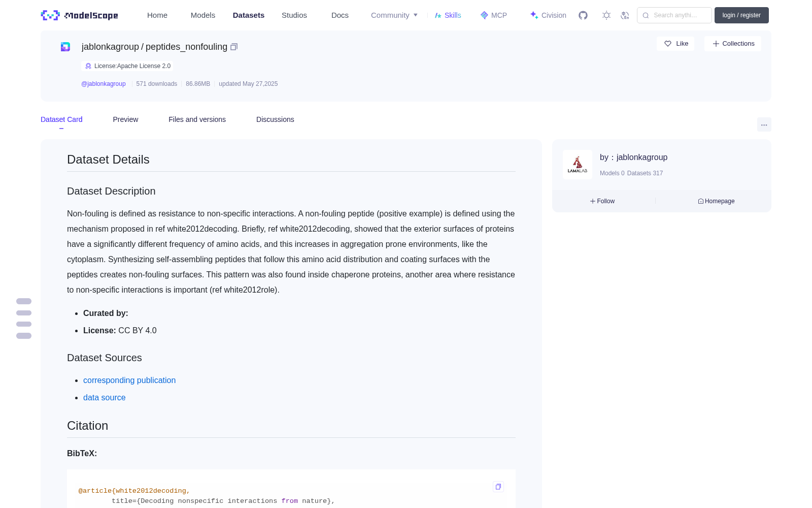Toggle the light/dark theme sun icon

pyautogui.click(x=606, y=15)
